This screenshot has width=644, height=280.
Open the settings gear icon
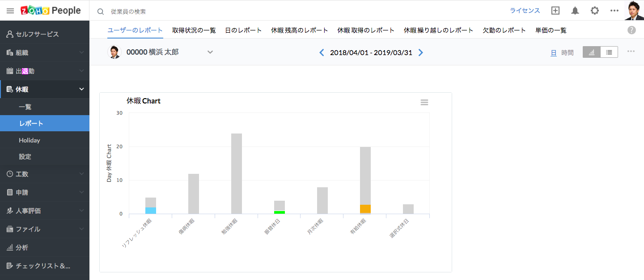click(x=594, y=11)
